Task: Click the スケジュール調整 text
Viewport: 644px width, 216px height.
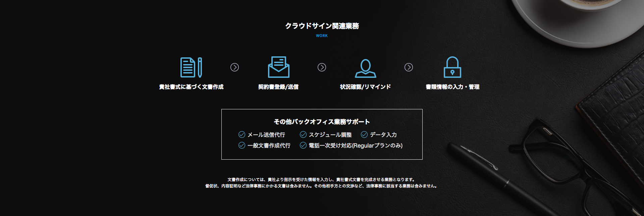Action: pos(330,135)
